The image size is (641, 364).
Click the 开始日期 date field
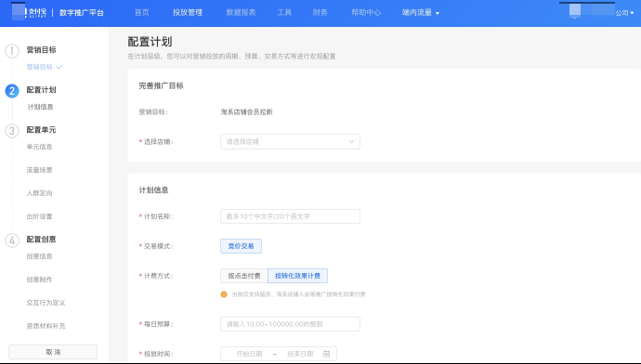(x=249, y=354)
